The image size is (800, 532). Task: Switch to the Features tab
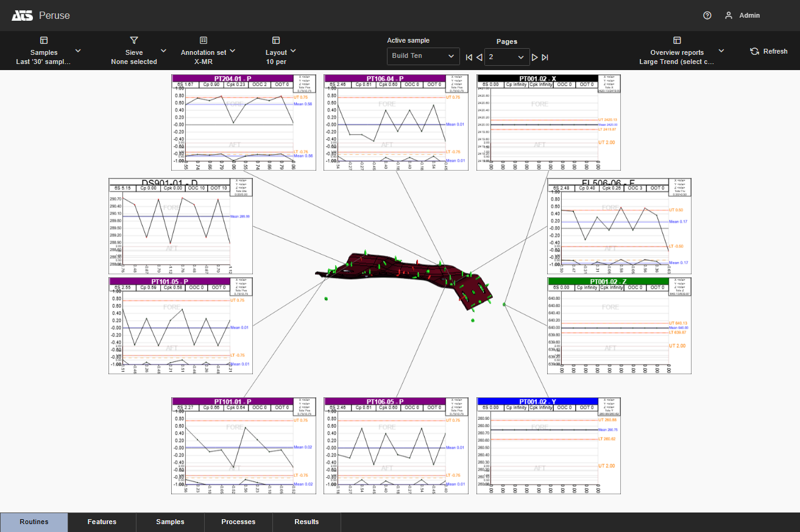point(102,522)
